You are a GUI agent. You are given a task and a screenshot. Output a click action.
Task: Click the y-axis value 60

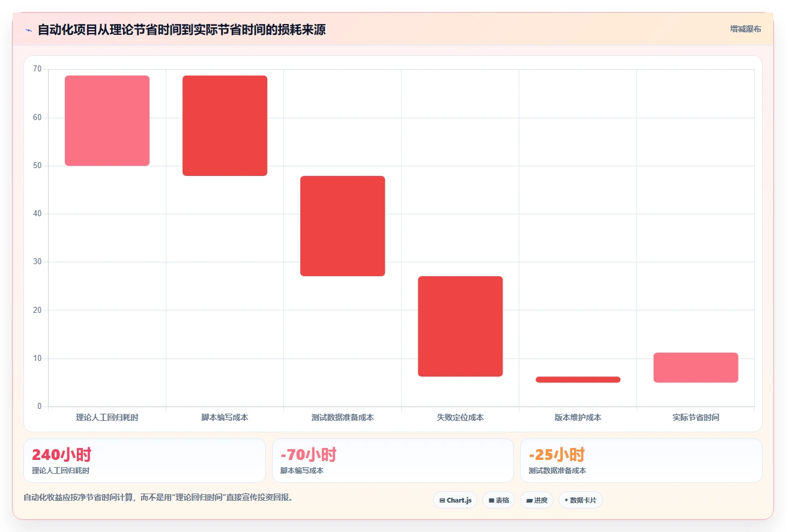[37, 118]
